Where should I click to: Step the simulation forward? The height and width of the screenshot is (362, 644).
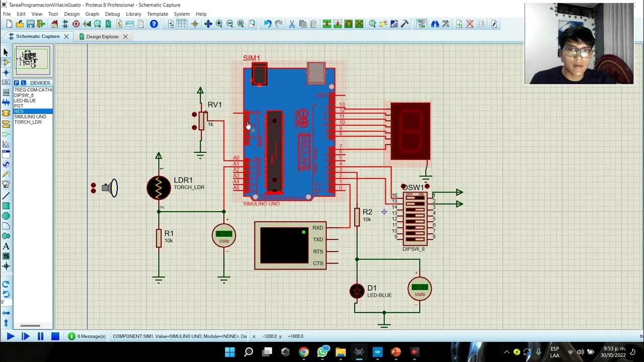[26, 336]
